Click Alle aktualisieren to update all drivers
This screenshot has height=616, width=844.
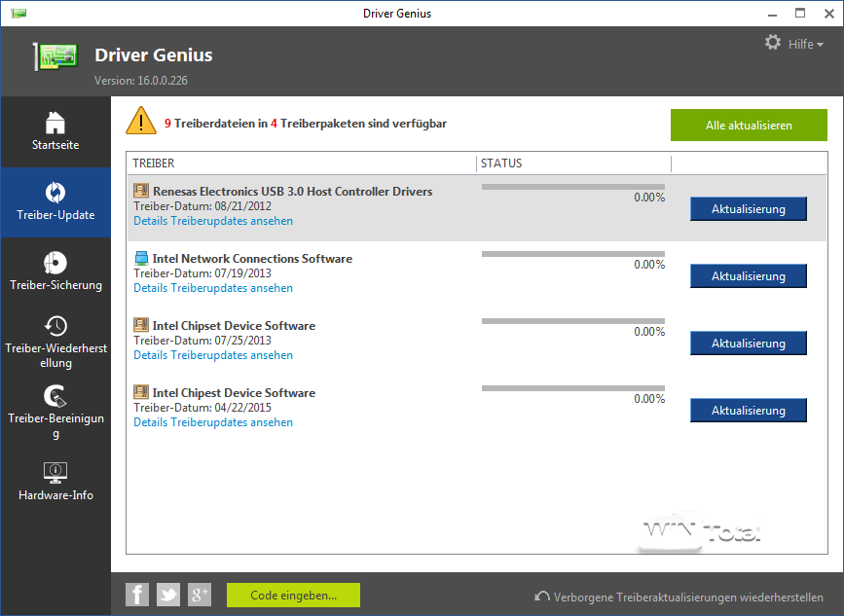click(749, 125)
